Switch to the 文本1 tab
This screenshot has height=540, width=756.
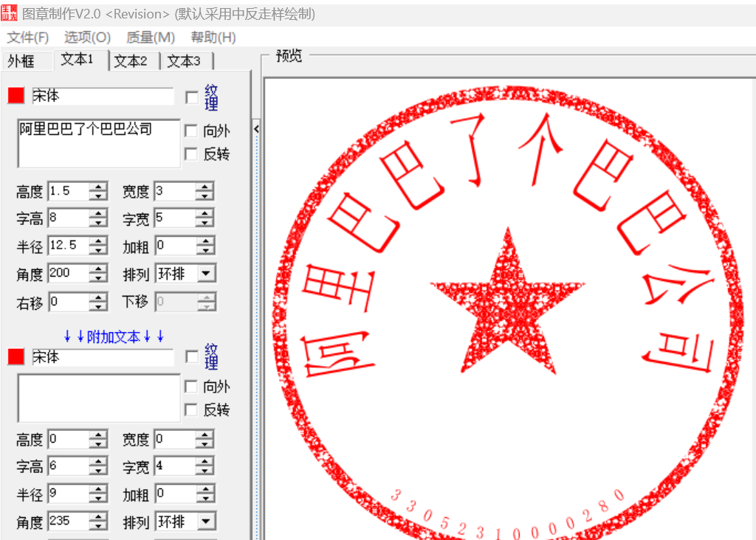81,60
